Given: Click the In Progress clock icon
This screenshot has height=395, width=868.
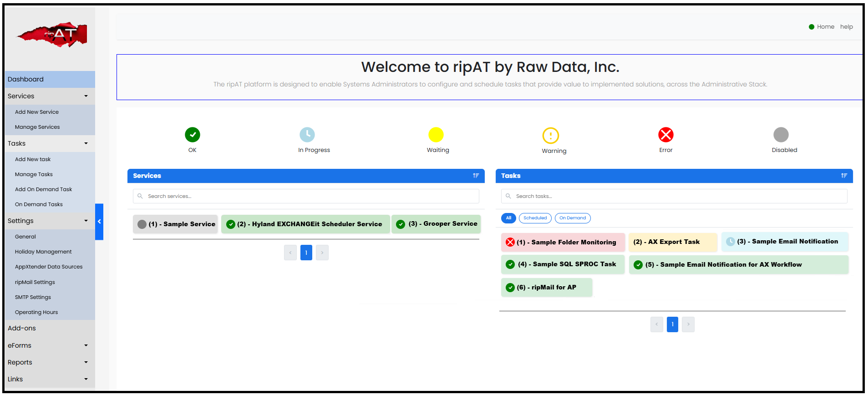Looking at the screenshot, I should tap(307, 135).
